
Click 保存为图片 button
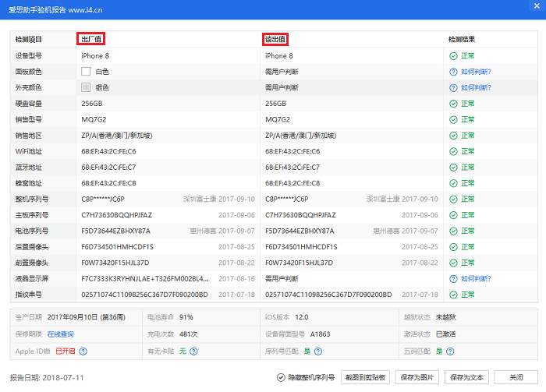(x=417, y=377)
